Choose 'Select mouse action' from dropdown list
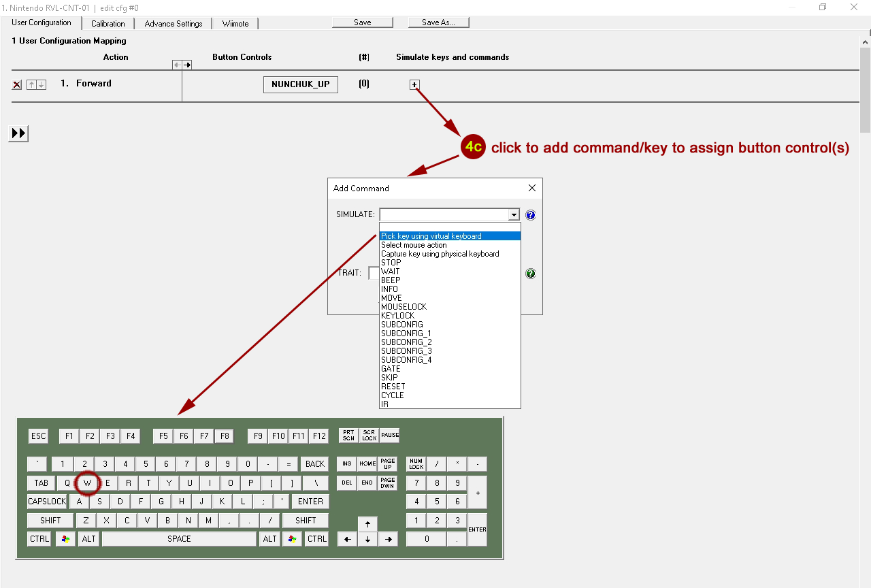 point(414,245)
